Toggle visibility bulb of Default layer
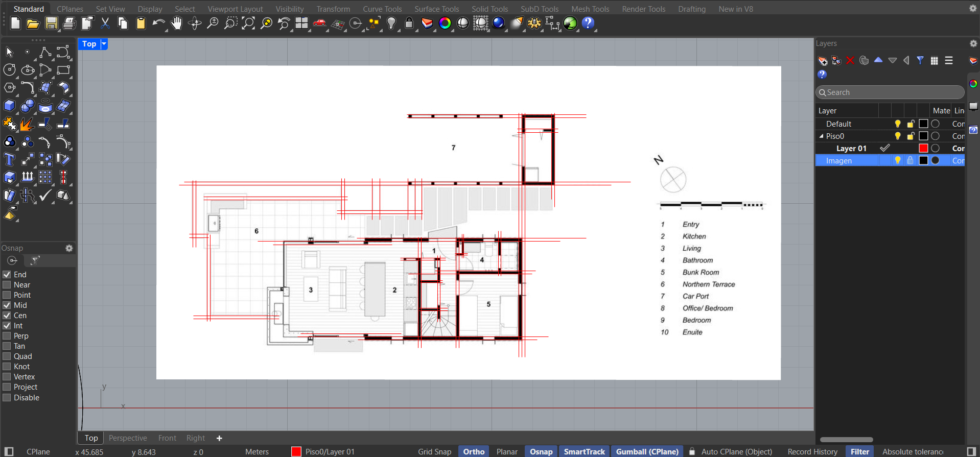The image size is (980, 457). 897,124
